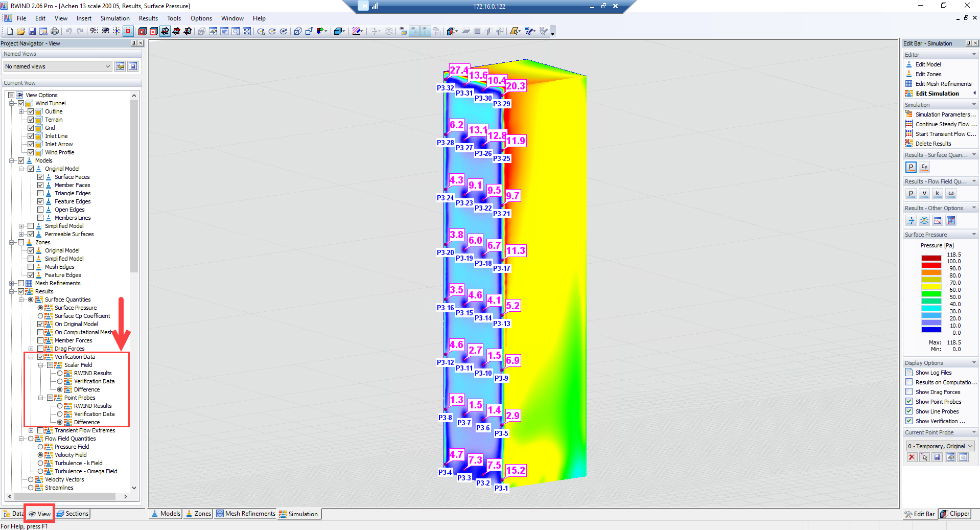This screenshot has width=980, height=530.
Task: Collapse the Editor section arrow
Action: click(x=974, y=55)
